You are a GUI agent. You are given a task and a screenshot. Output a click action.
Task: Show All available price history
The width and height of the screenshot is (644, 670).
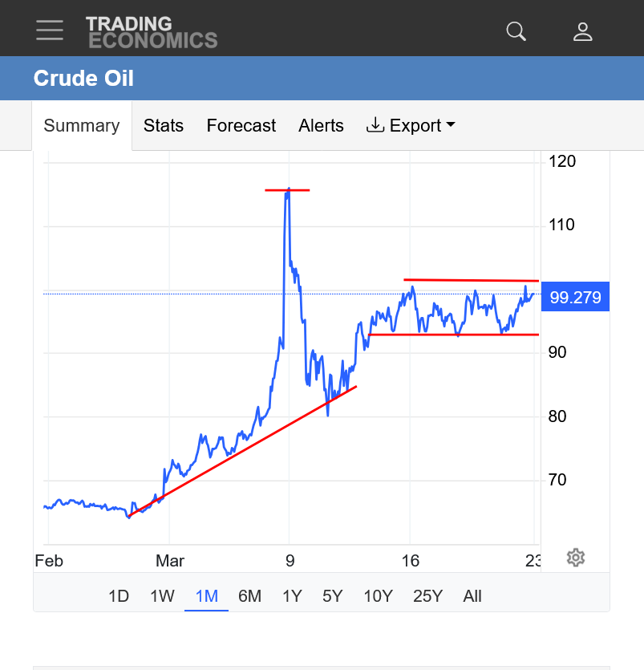pyautogui.click(x=472, y=596)
